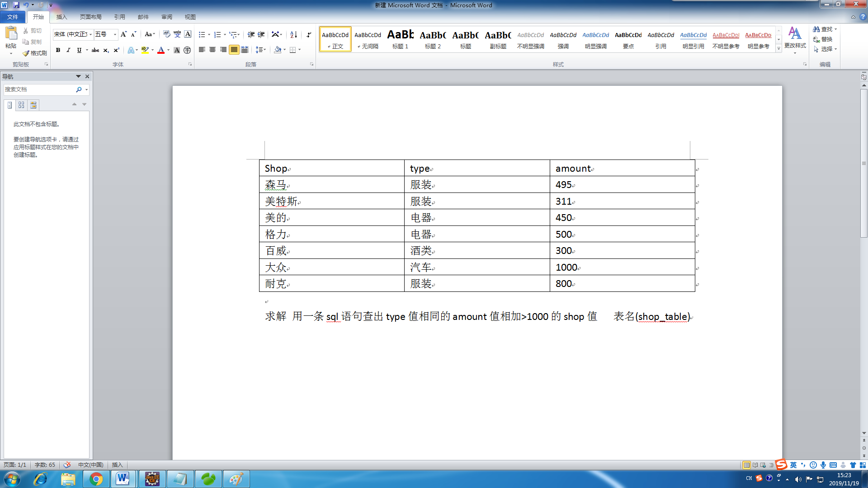Switch to the 页面布局 tab
This screenshot has height=488, width=868.
90,17
